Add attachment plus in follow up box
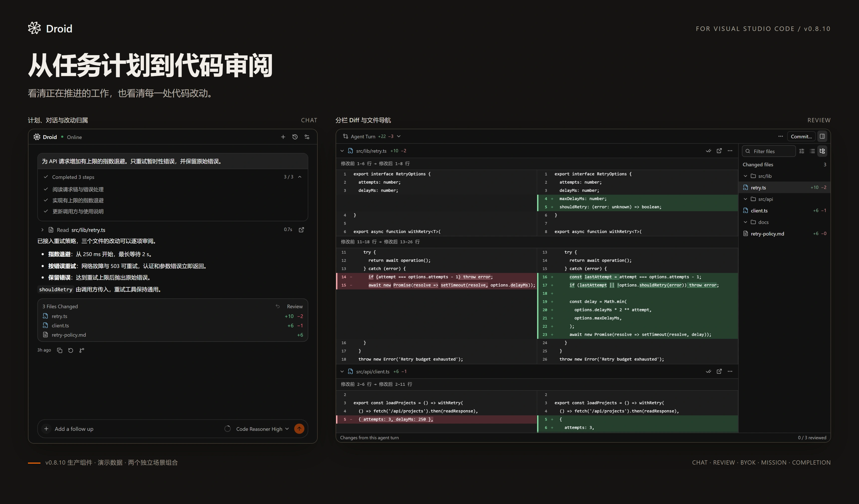The height and width of the screenshot is (504, 859). pyautogui.click(x=46, y=429)
